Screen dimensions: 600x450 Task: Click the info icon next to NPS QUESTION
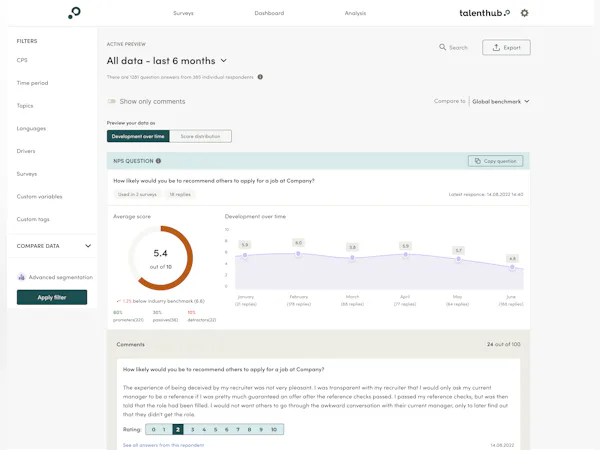coord(158,161)
